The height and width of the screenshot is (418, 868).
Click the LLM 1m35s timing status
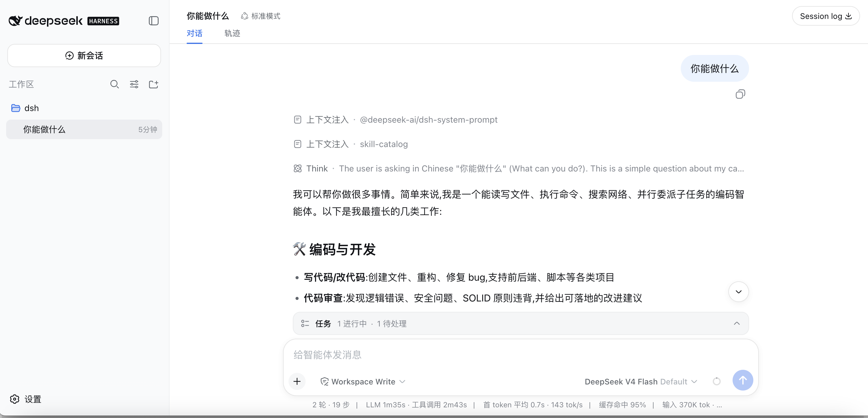coord(386,405)
